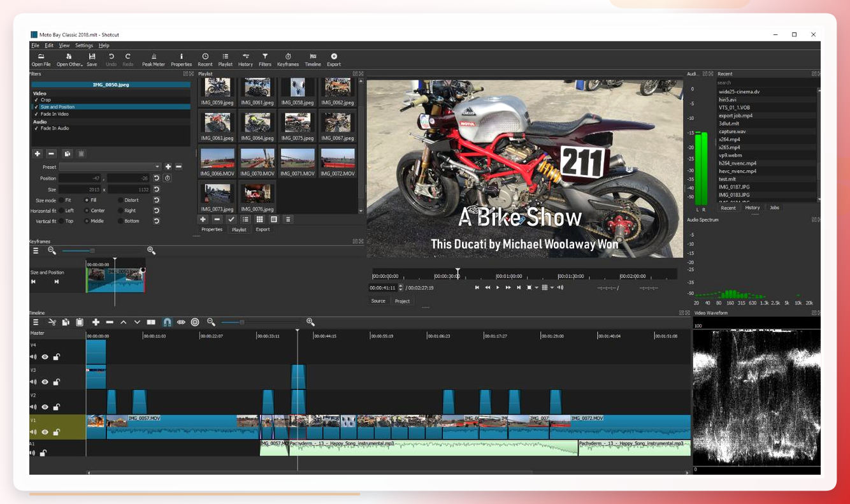Zoom in on the timeline
The height and width of the screenshot is (504, 850).
pos(310,322)
